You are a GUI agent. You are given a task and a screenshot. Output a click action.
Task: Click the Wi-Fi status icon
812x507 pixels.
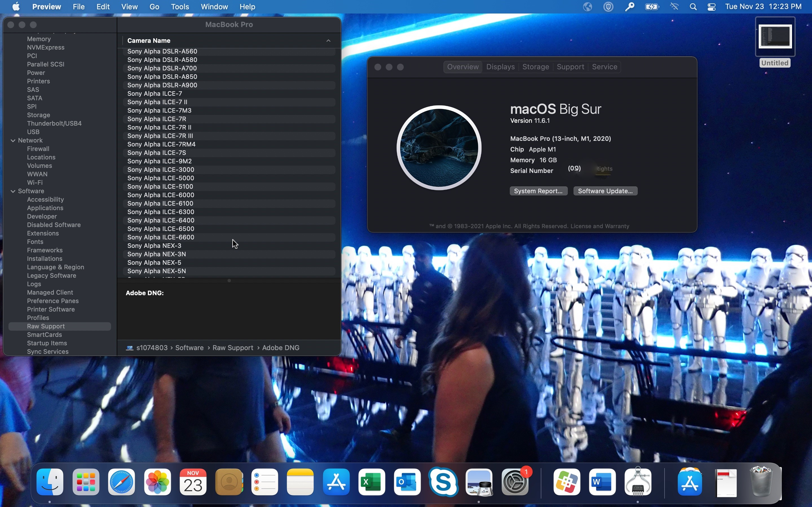click(x=674, y=7)
